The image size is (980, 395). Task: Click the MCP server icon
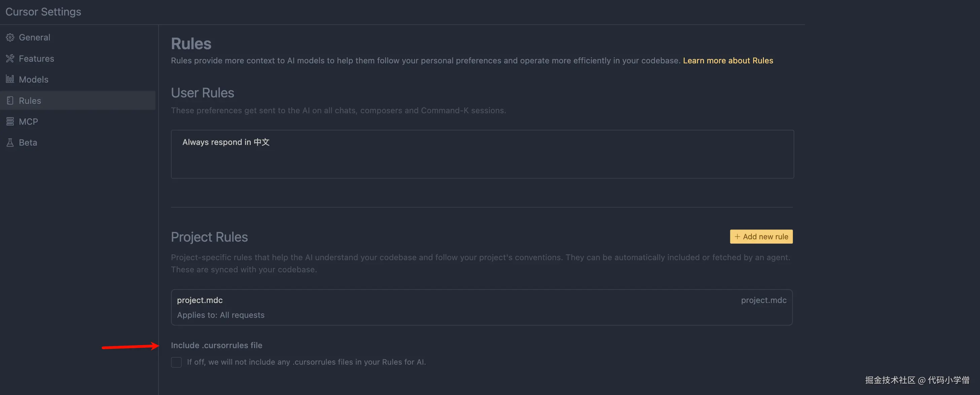pos(10,122)
